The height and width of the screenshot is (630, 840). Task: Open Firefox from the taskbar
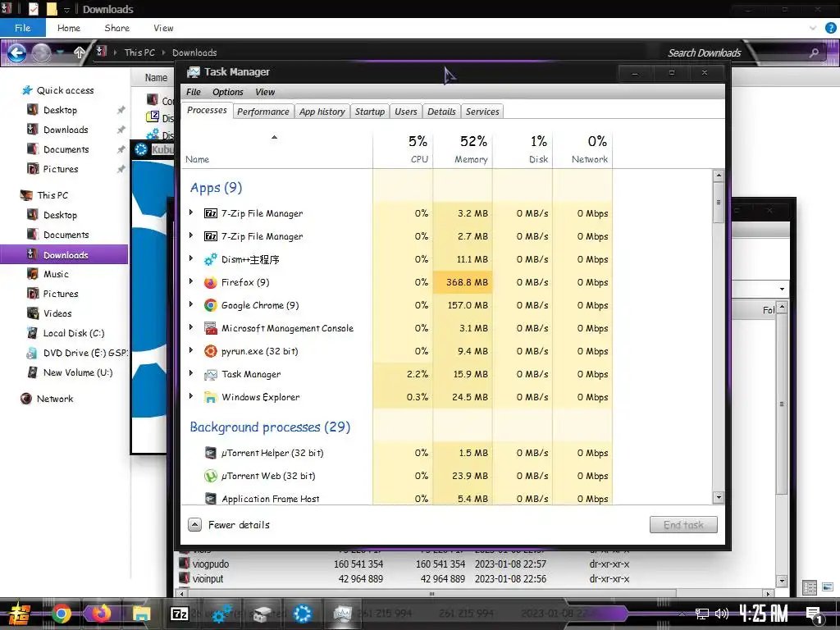click(101, 614)
